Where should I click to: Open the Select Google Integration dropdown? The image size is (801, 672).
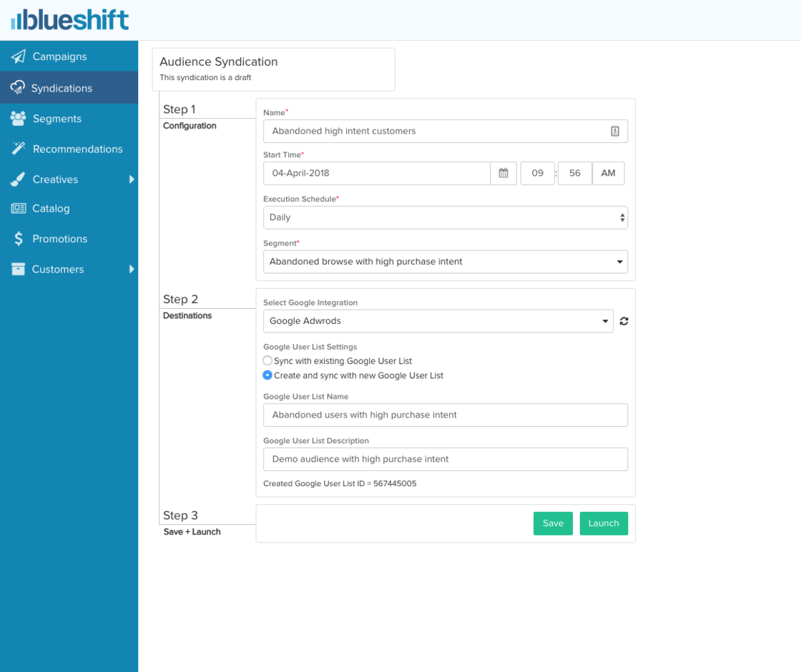438,321
